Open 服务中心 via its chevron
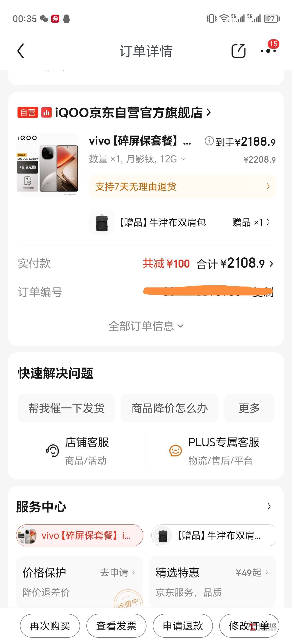The height and width of the screenshot is (644, 292). [x=269, y=506]
